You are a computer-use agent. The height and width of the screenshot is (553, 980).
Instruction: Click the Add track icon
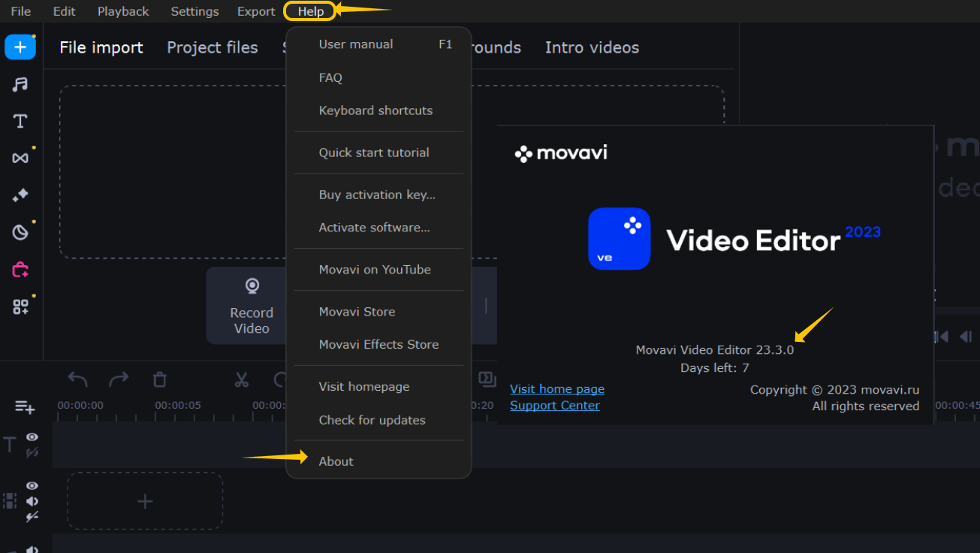[25, 406]
